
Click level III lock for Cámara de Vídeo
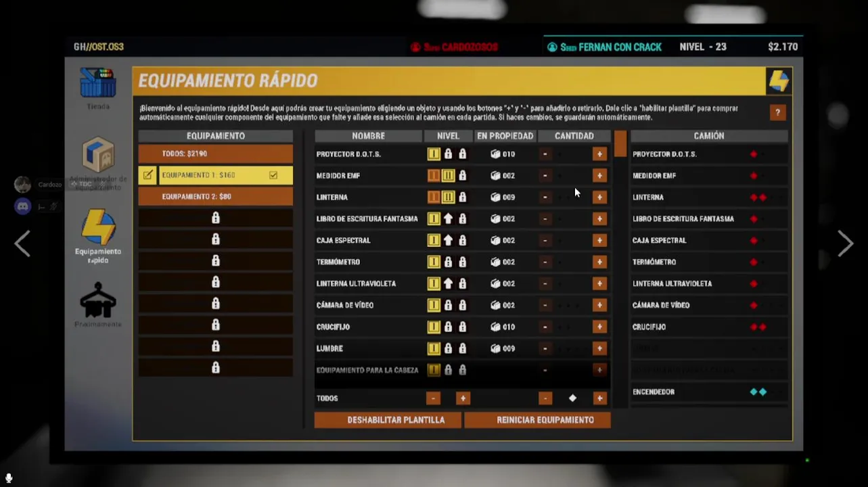(463, 306)
